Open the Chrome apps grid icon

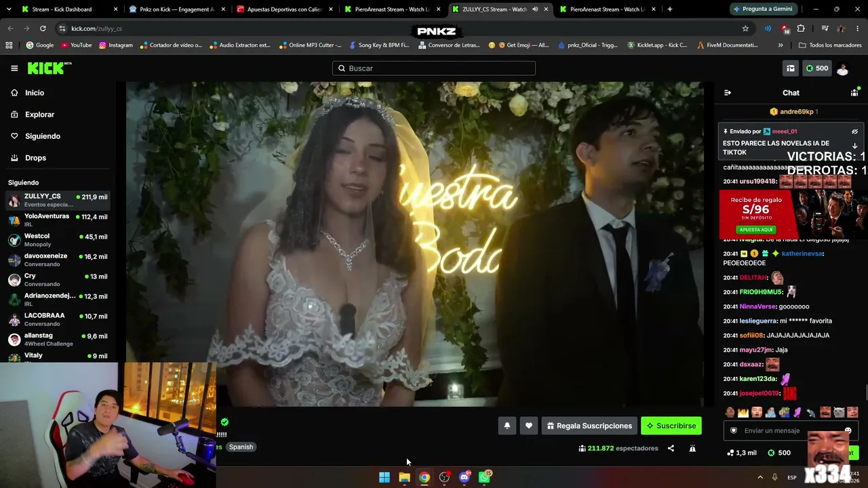(9, 45)
